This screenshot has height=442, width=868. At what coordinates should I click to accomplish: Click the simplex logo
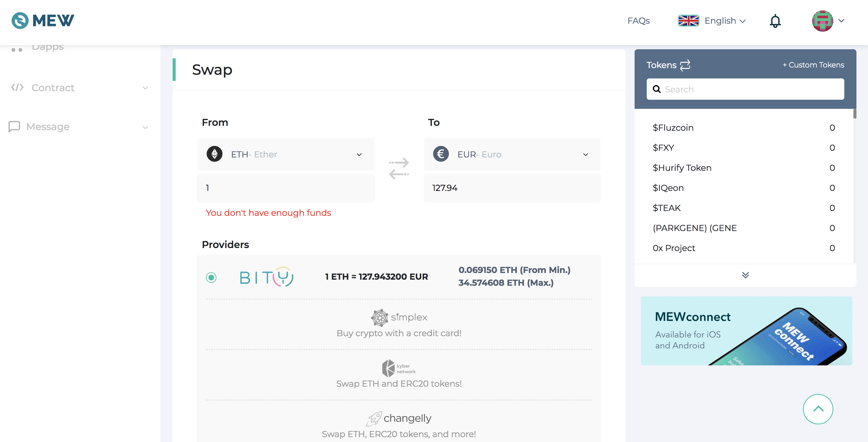tap(399, 317)
